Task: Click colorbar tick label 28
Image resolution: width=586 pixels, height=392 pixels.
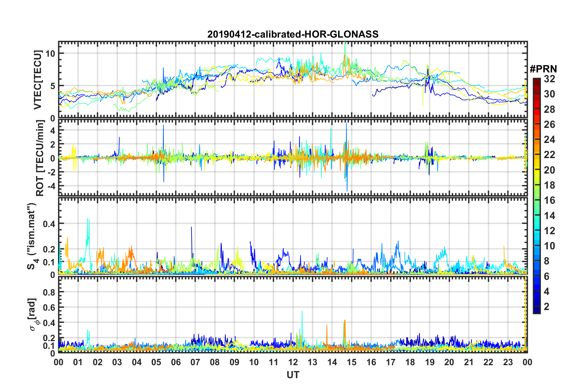Action: pos(549,109)
